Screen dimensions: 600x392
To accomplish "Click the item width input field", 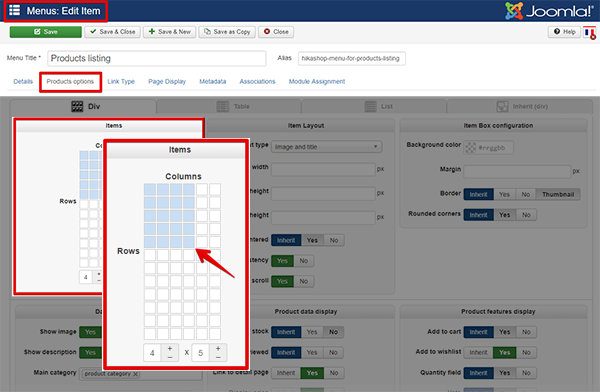I will (x=323, y=169).
